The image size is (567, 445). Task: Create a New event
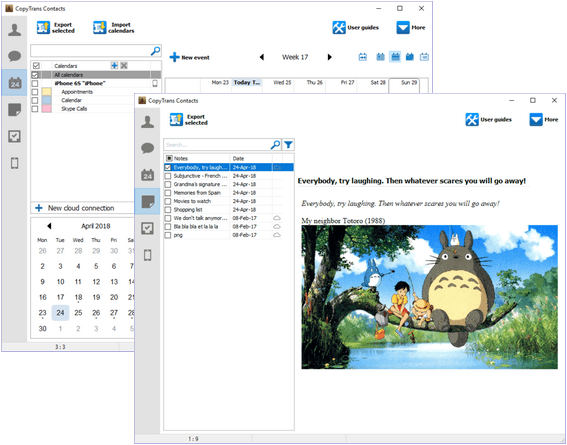189,57
